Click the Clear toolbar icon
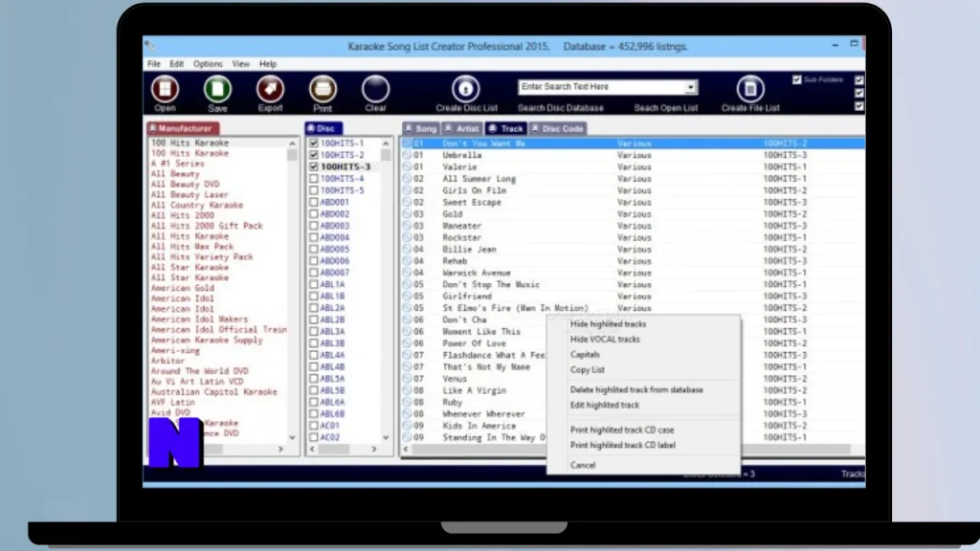 pos(375,89)
